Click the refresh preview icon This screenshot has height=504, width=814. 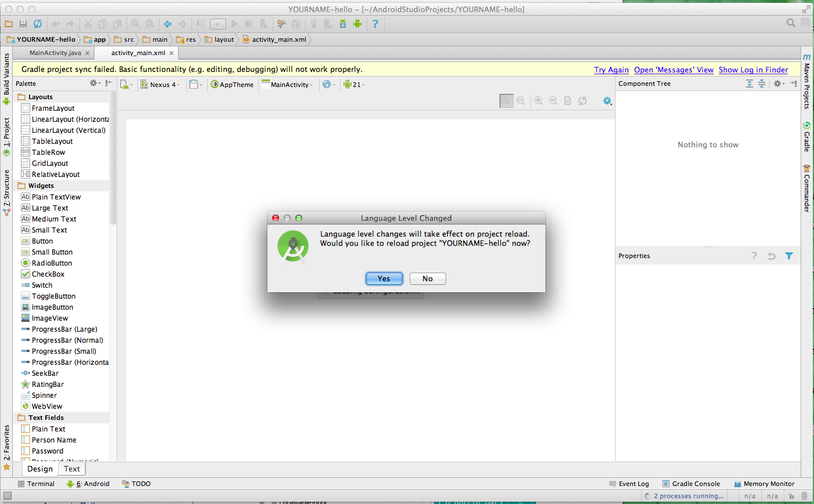pyautogui.click(x=583, y=100)
